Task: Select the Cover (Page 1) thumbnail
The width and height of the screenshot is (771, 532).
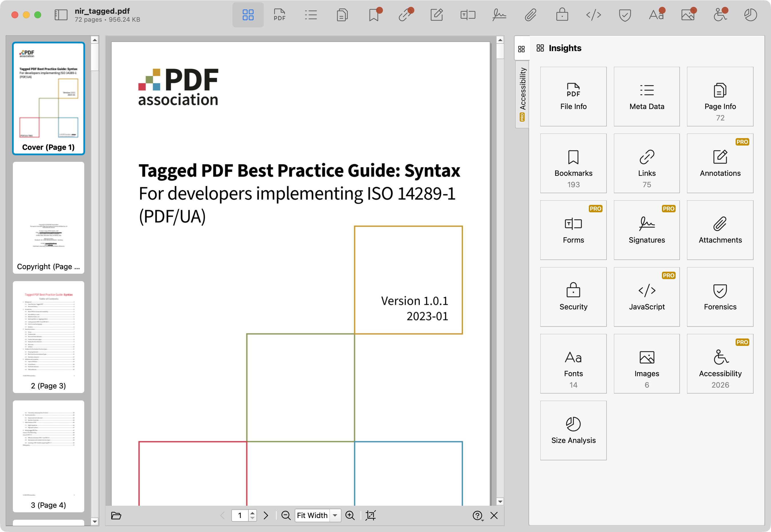Action: 48,98
